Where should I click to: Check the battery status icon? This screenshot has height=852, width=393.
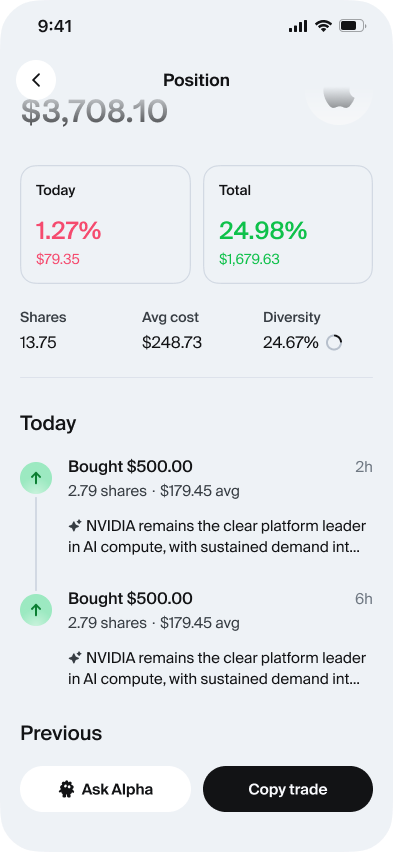(353, 26)
